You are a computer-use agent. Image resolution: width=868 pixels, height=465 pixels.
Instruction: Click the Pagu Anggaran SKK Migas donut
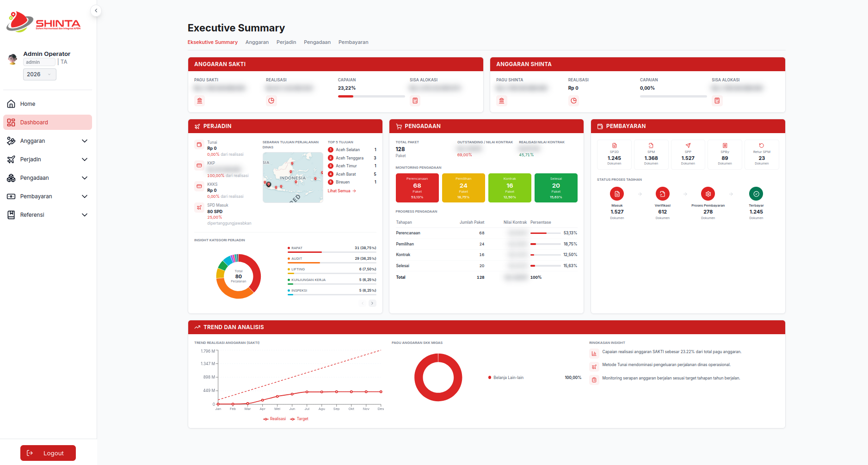point(438,377)
